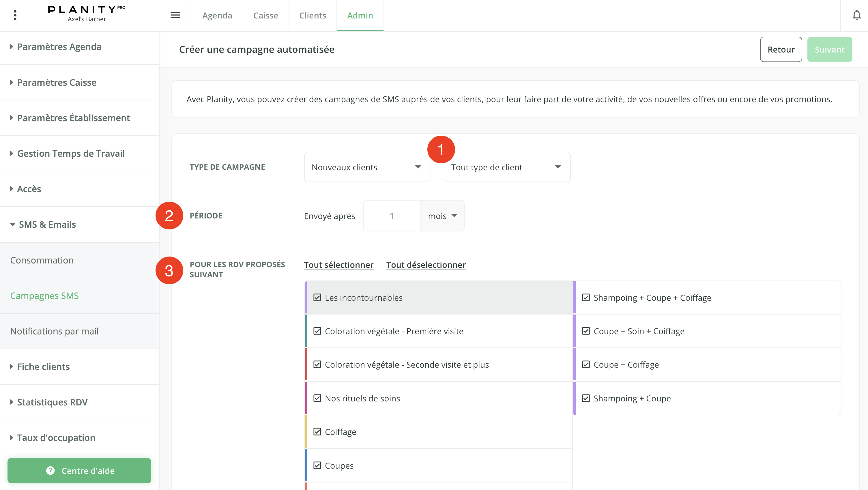The width and height of the screenshot is (868, 490).
Task: Open the Clients tab
Action: click(312, 15)
